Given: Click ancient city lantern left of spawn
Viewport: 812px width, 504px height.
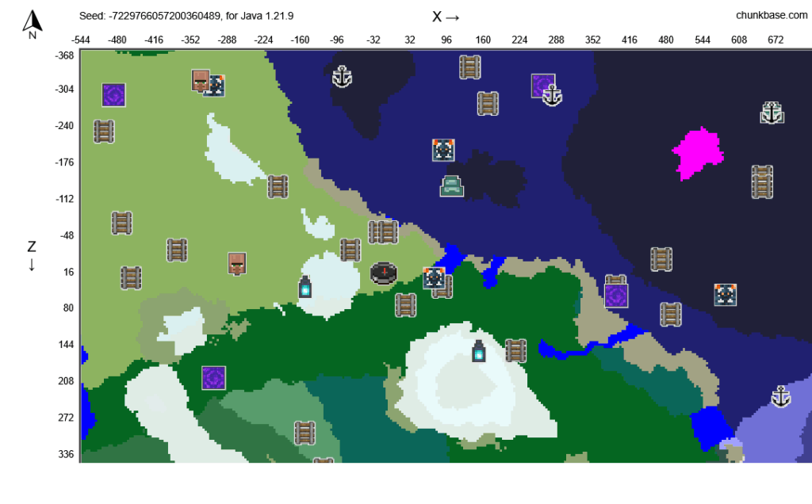Looking at the screenshot, I should (305, 287).
